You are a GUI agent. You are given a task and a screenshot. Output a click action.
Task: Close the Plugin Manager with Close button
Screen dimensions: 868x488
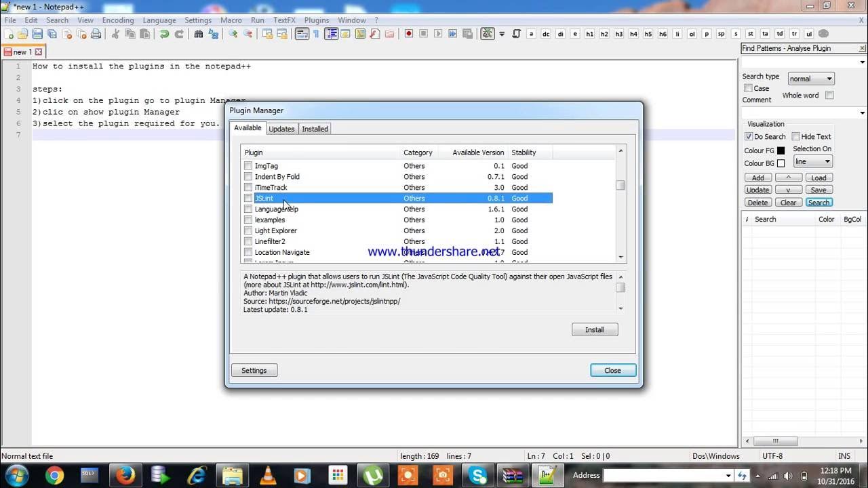point(613,371)
